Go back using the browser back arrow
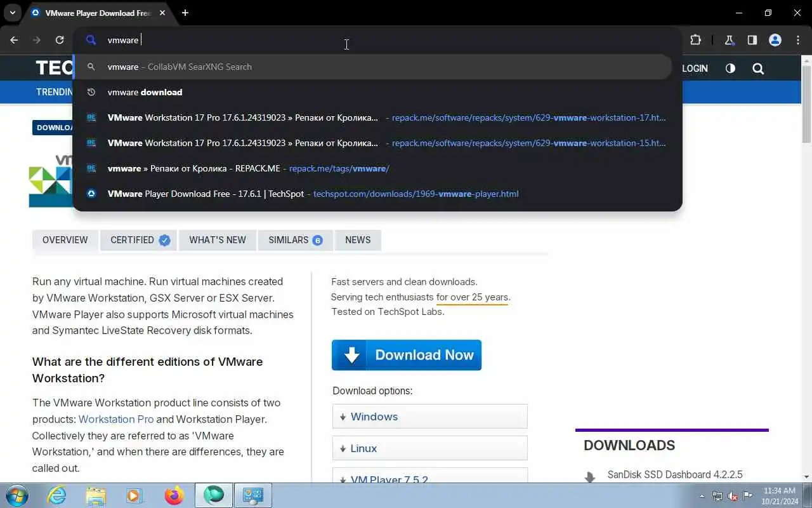The height and width of the screenshot is (508, 812). click(x=14, y=40)
